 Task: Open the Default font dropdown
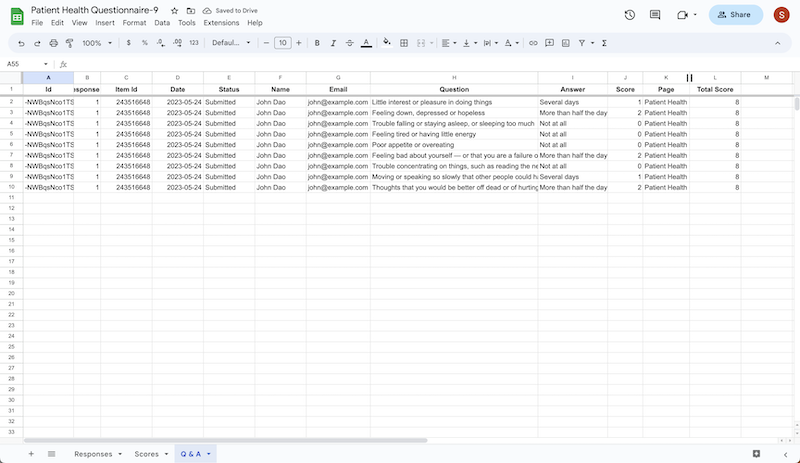point(230,43)
